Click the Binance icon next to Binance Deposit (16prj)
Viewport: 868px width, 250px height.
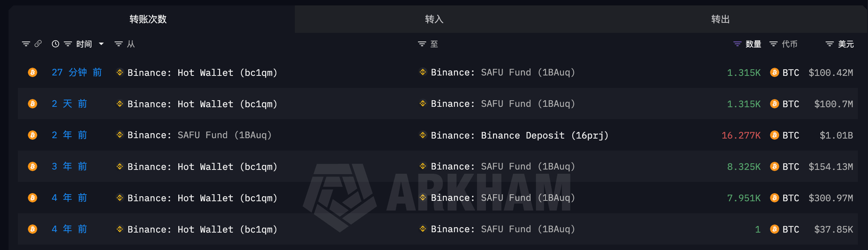(422, 135)
